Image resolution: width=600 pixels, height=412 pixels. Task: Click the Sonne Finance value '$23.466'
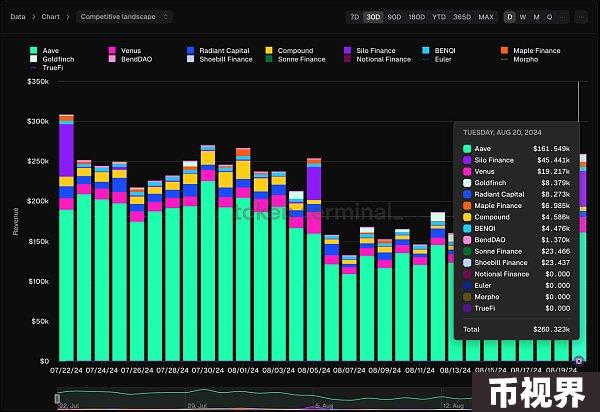pyautogui.click(x=556, y=251)
